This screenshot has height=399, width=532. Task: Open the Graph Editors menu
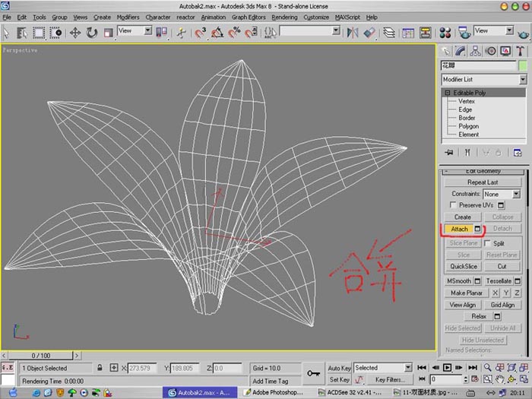[249, 17]
